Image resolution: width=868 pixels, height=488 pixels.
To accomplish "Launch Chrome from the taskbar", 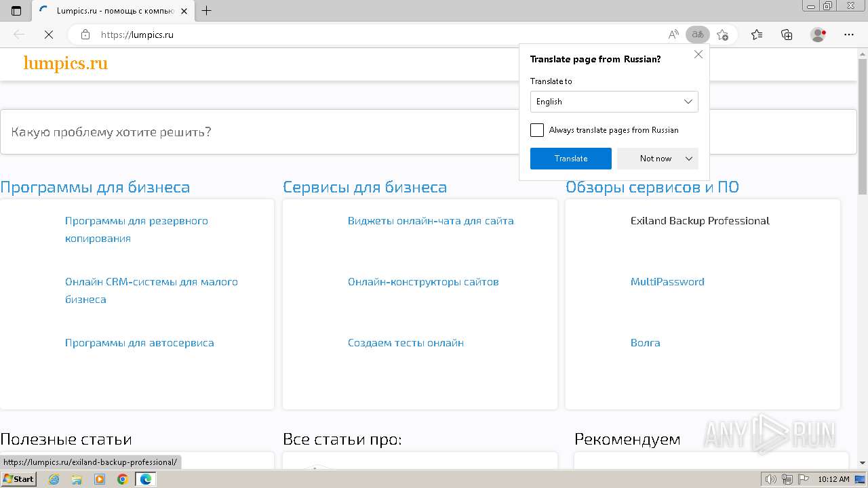I will [x=122, y=479].
